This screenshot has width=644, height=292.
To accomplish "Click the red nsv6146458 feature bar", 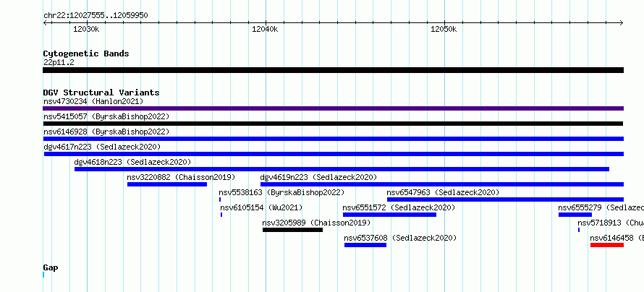I will (x=607, y=245).
